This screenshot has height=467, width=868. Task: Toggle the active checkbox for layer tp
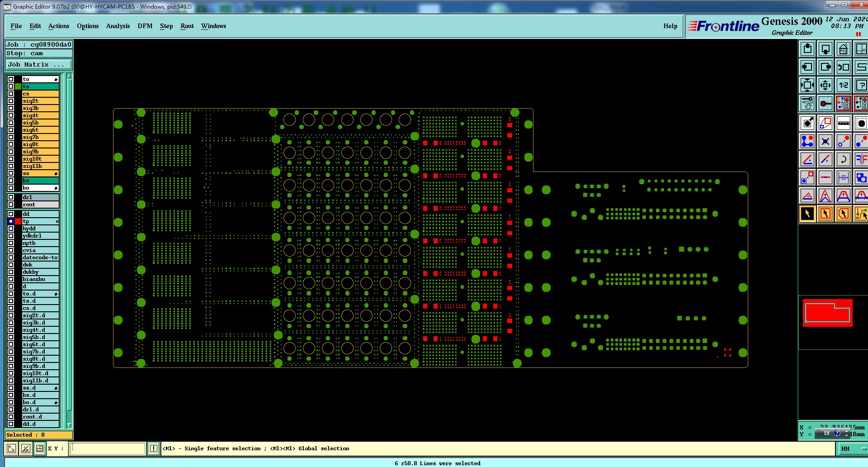11,221
